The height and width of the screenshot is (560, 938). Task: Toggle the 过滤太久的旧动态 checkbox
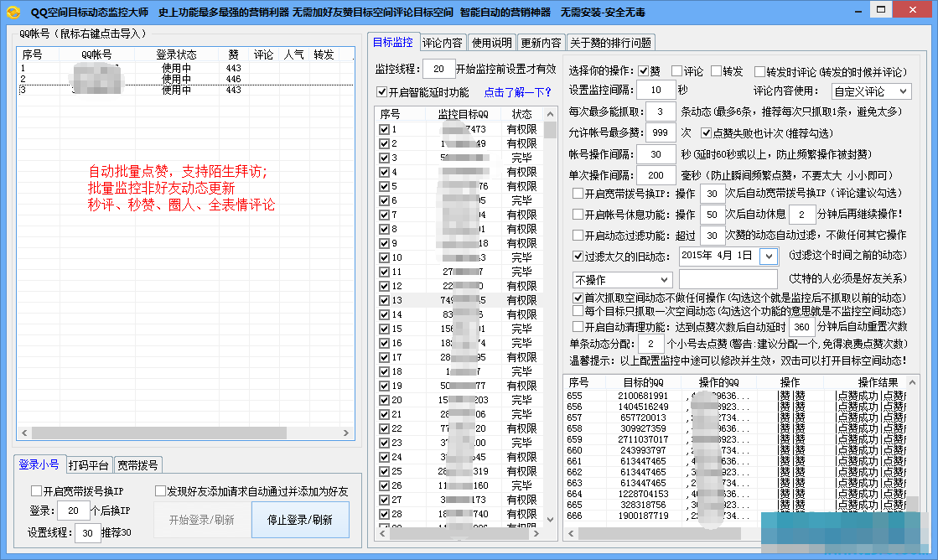(578, 256)
